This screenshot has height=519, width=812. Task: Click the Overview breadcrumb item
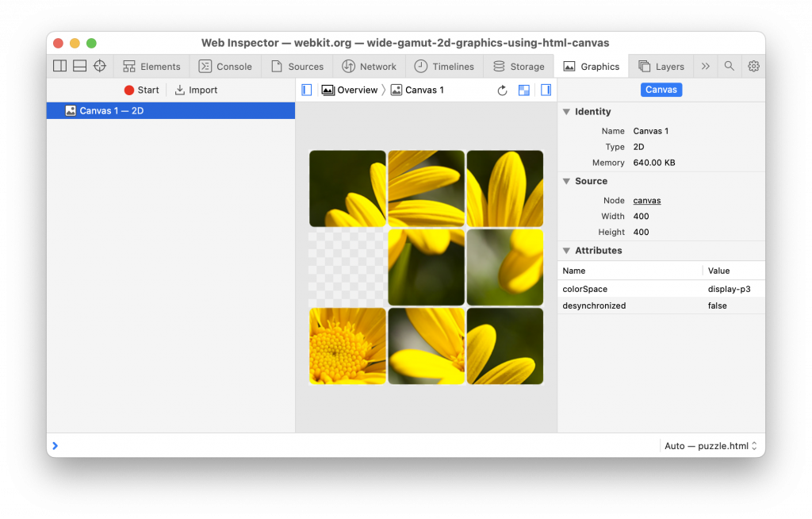[350, 90]
